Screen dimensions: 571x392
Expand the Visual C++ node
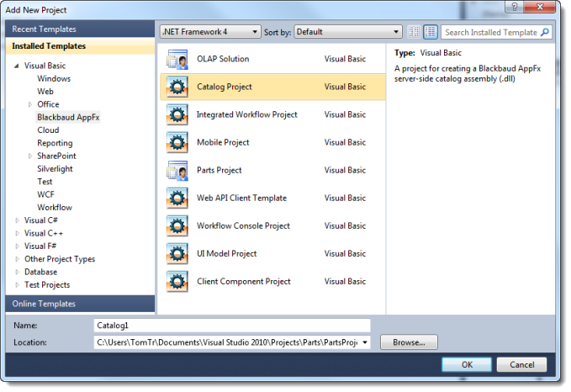click(x=17, y=233)
